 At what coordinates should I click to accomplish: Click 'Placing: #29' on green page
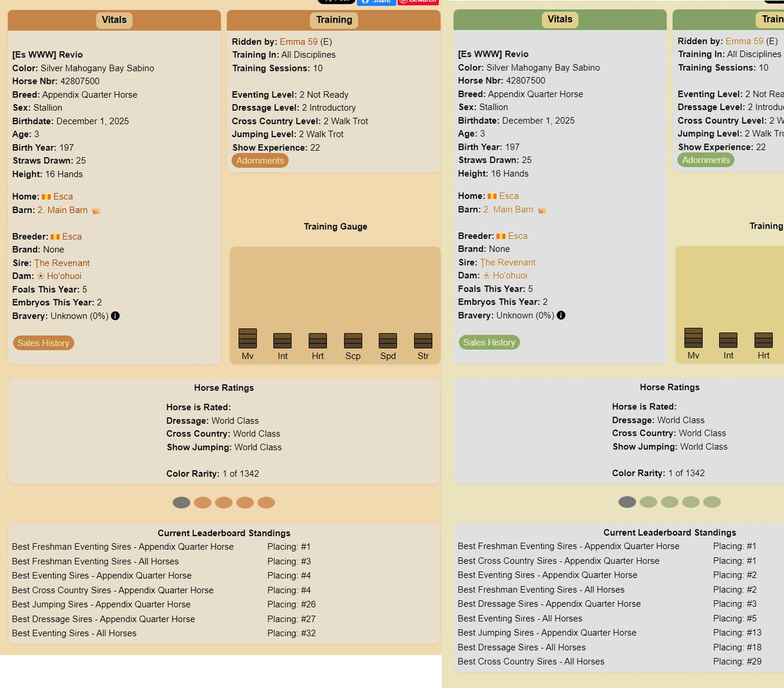click(x=737, y=662)
